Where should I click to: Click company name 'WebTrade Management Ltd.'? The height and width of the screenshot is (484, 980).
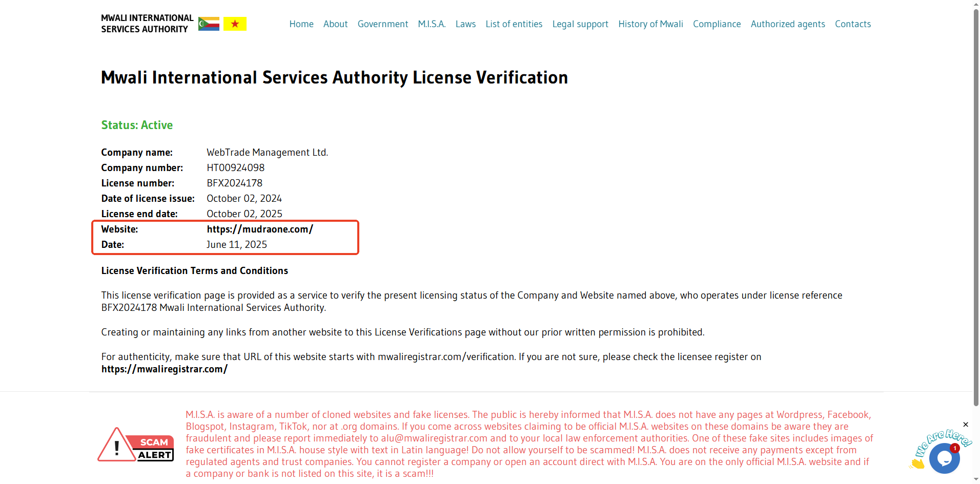click(267, 153)
